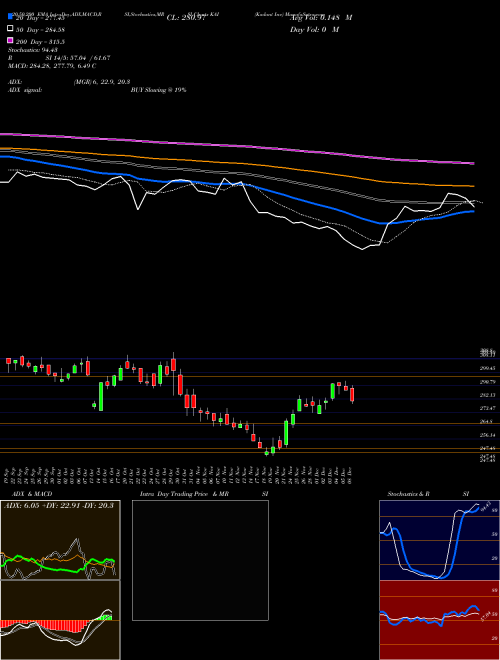Click the 'Stochastics & R' panel title

pos(409,494)
